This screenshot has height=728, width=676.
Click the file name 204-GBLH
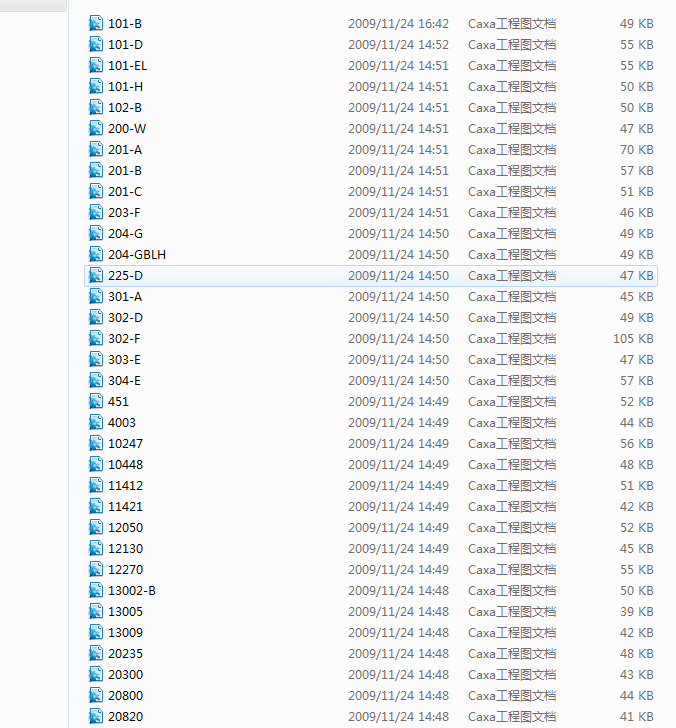(x=137, y=254)
